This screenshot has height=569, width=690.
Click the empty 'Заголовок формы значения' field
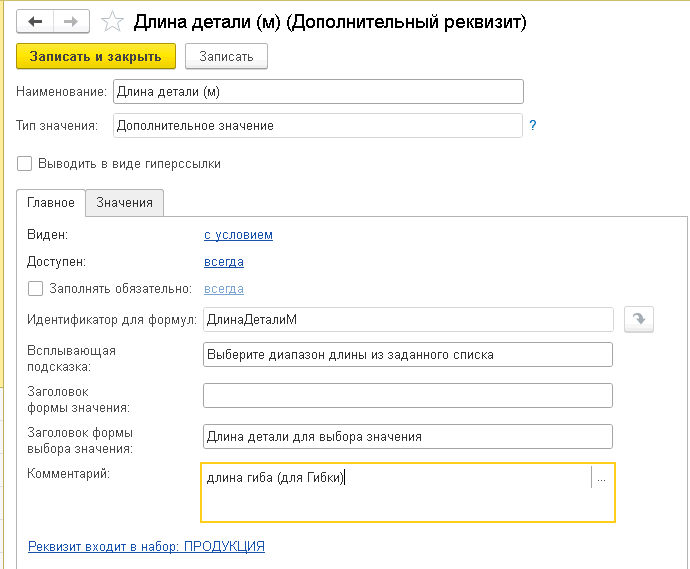(x=407, y=396)
